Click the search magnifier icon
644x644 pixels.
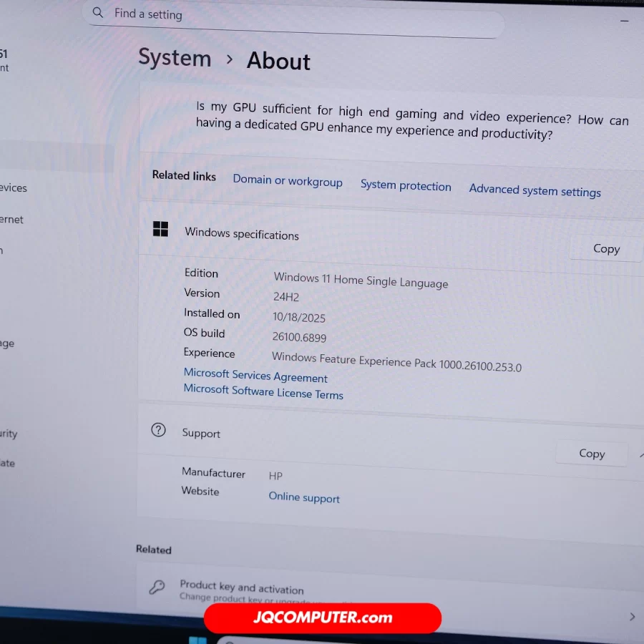(x=98, y=13)
